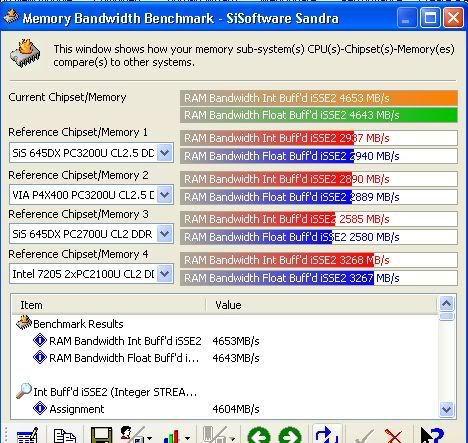This screenshot has height=443, width=468.
Task: Open Reference Chipset/Memory 1 dropdown arrow
Action: pos(164,153)
